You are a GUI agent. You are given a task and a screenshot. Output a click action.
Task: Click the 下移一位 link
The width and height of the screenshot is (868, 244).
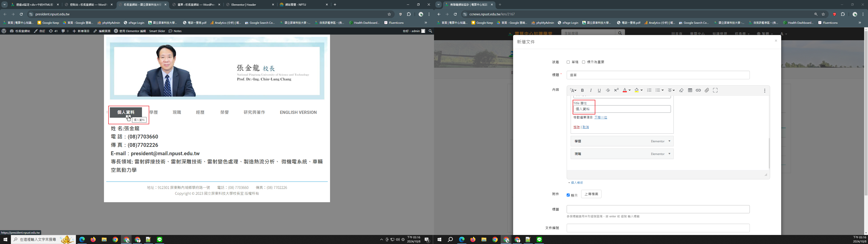click(x=600, y=117)
